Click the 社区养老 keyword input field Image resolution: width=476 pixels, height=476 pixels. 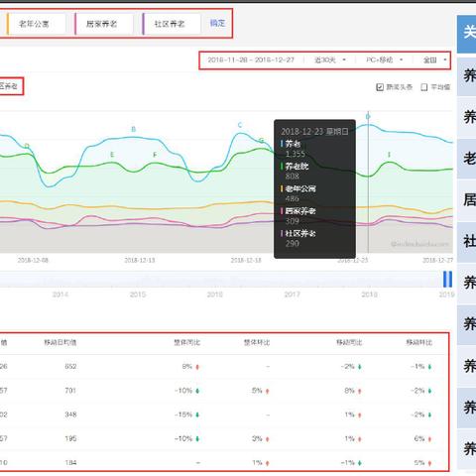(173, 24)
